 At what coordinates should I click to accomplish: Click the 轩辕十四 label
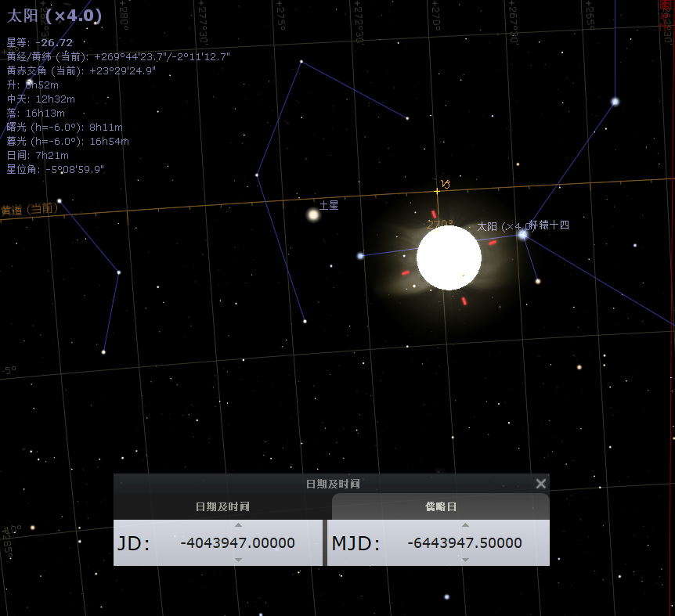[x=549, y=225]
